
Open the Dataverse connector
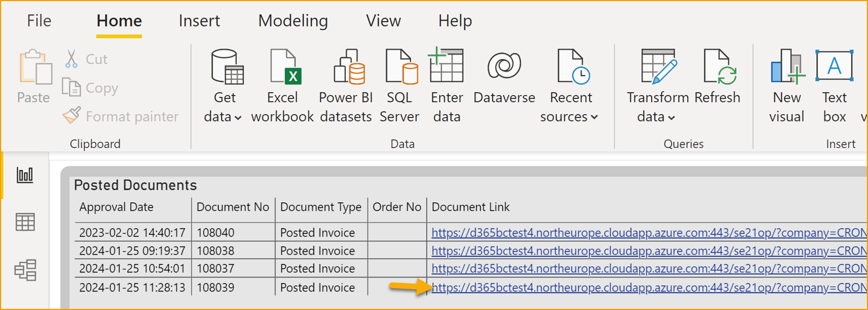504,77
